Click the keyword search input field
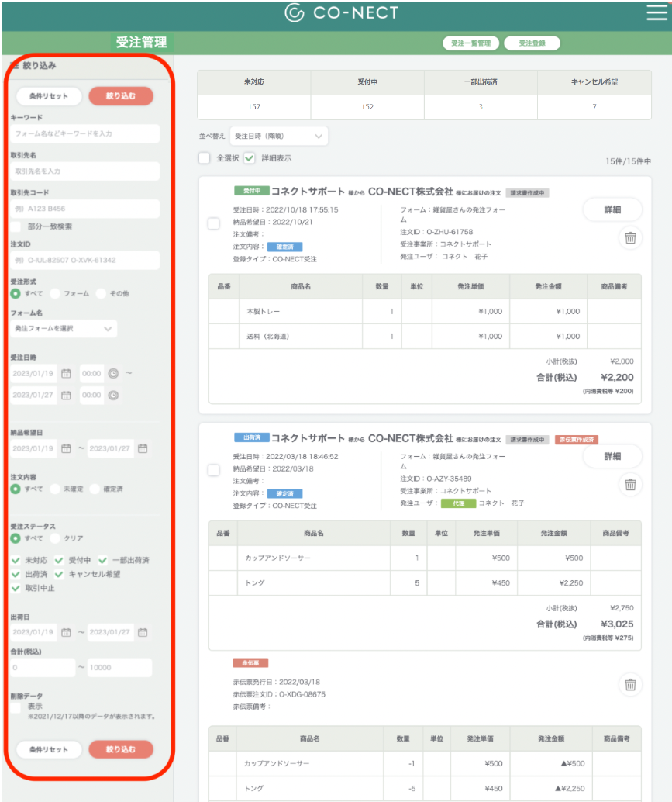The height and width of the screenshot is (802, 672). 85,133
